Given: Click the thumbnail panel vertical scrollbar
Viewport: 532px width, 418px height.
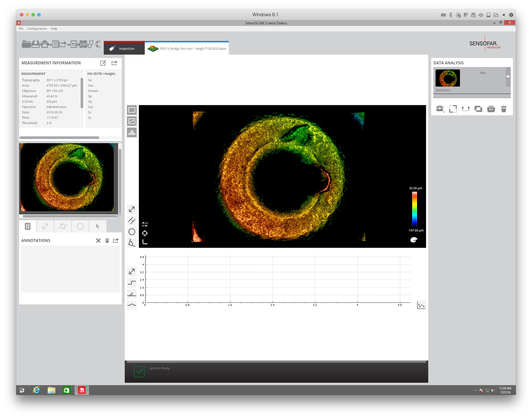Looking at the screenshot, I should [120, 181].
